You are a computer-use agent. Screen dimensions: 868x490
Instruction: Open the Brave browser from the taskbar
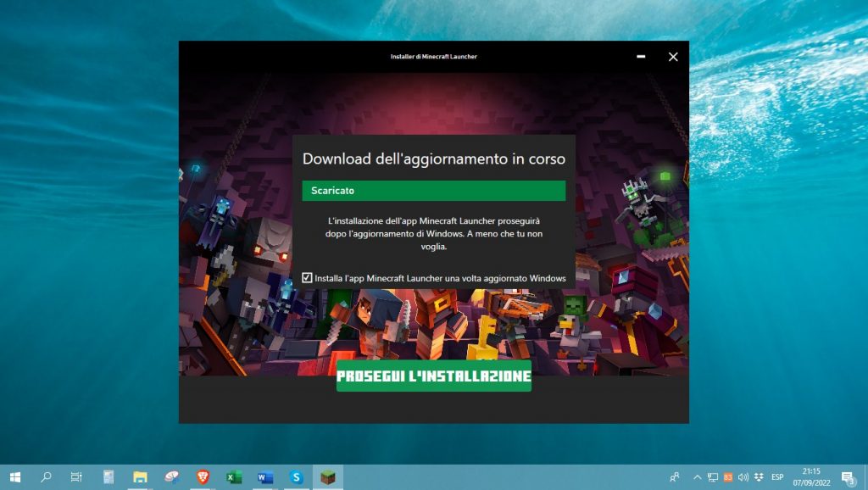[x=202, y=476]
